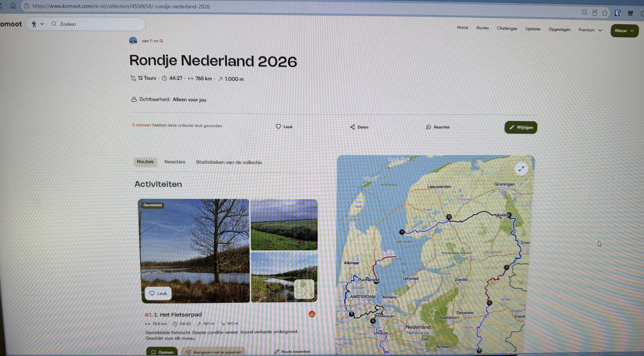
Task: Click Route bewerken with pencil icon
Action: tap(292, 351)
